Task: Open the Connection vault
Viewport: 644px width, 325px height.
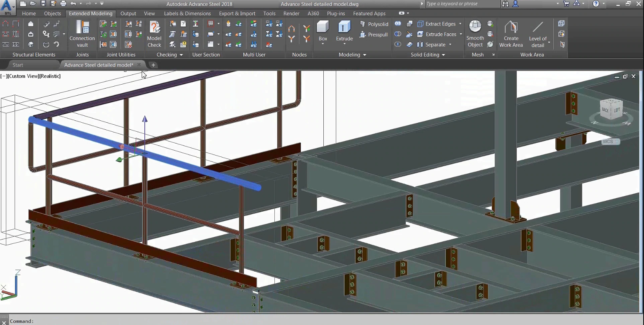Action: pos(82,34)
